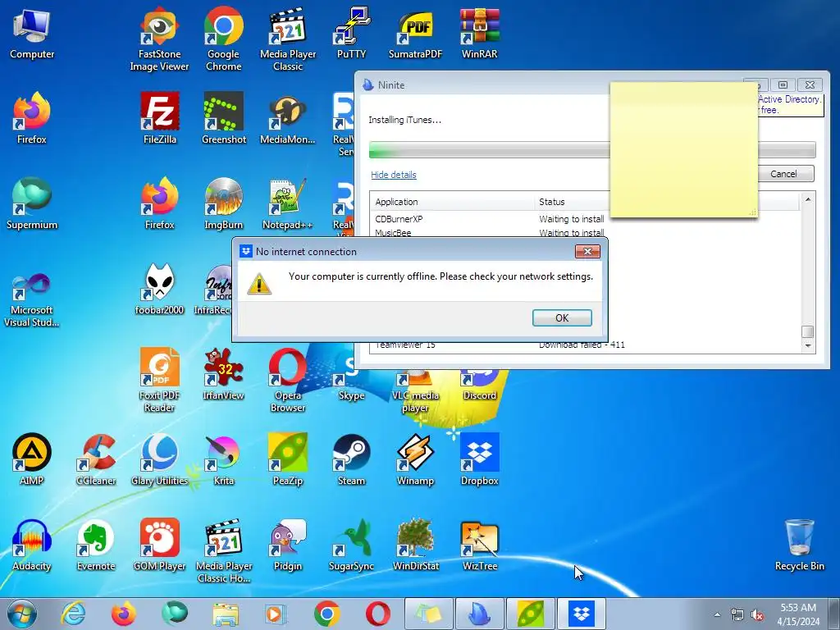Open the Evernote desktop icon
This screenshot has height=630, width=840.
[x=96, y=546]
